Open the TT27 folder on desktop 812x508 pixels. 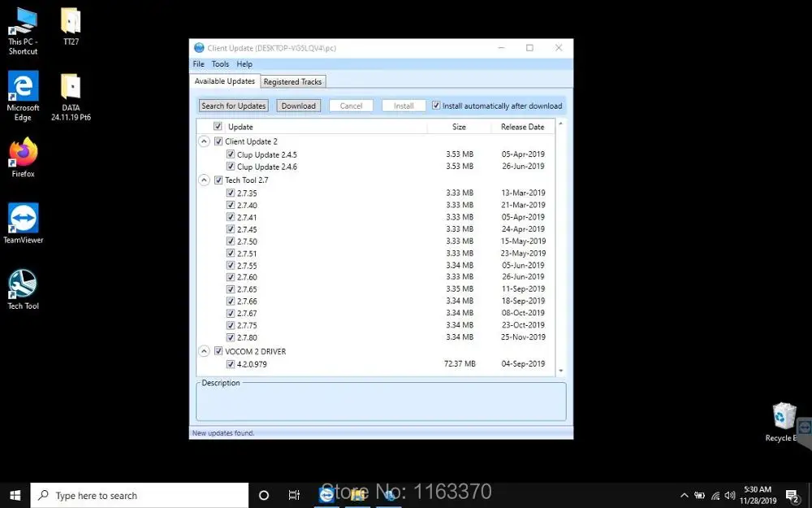[71, 26]
